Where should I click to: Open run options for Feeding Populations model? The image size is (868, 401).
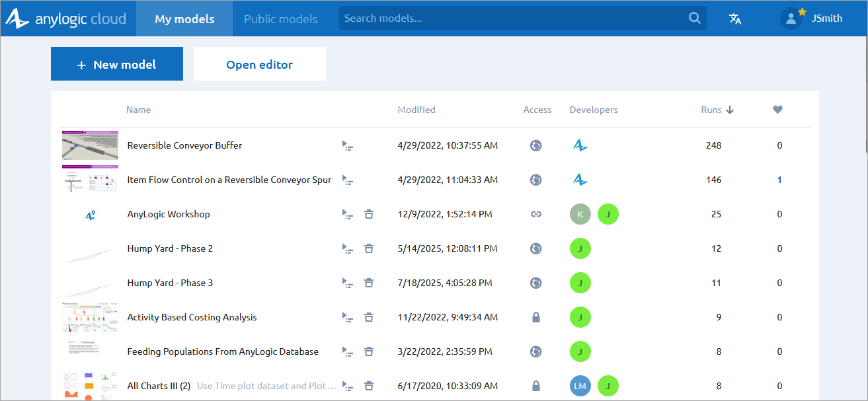coord(347,351)
